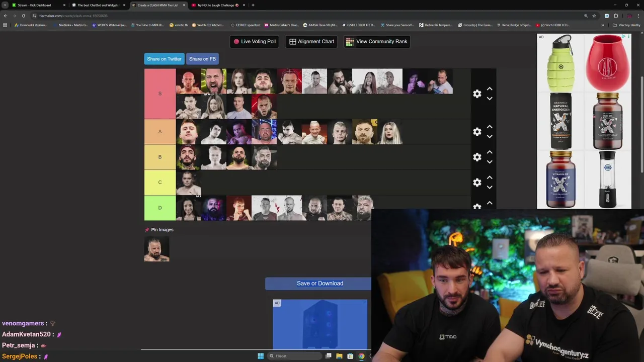Viewport: 644px width, 362px height.
Task: Select the pinned fighter image under Pin Images
Action: [156, 249]
